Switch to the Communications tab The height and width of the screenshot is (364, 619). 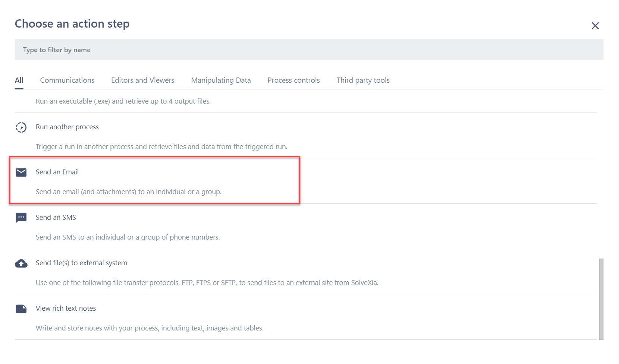67,80
